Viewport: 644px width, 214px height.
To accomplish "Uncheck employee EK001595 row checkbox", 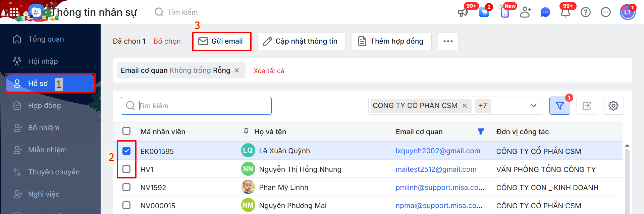I will tap(126, 151).
